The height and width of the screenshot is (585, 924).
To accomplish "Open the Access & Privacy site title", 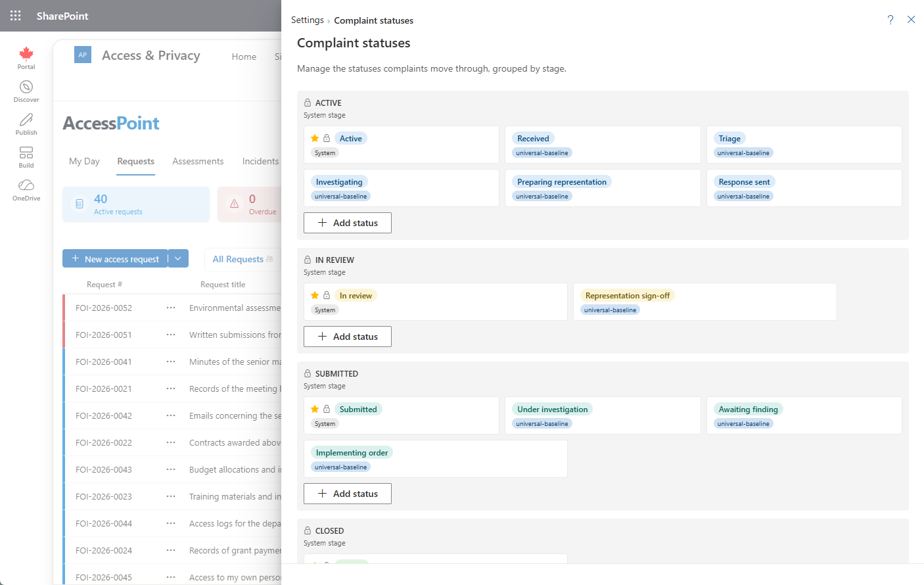I will tap(151, 55).
